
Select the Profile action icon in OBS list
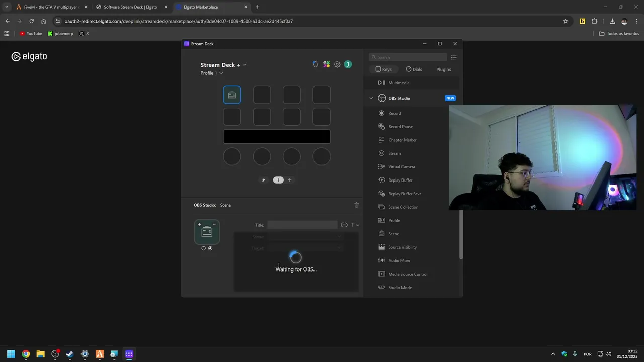[x=381, y=220]
